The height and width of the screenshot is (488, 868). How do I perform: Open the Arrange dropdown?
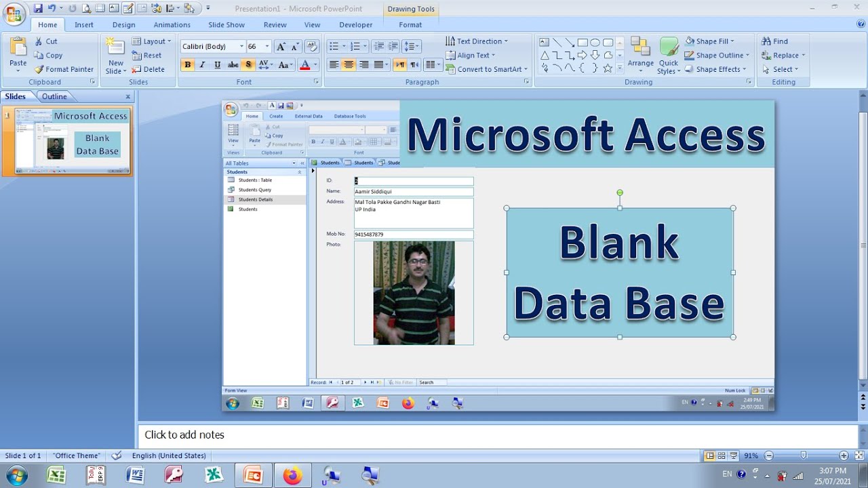pyautogui.click(x=641, y=54)
